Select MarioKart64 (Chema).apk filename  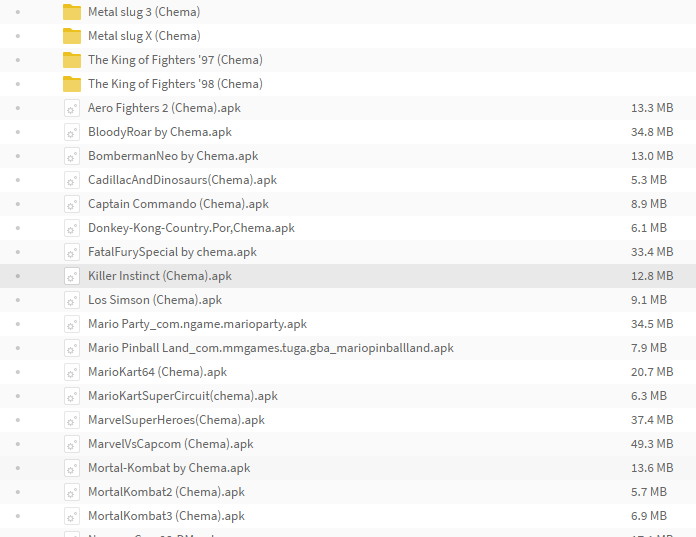pyautogui.click(x=158, y=371)
